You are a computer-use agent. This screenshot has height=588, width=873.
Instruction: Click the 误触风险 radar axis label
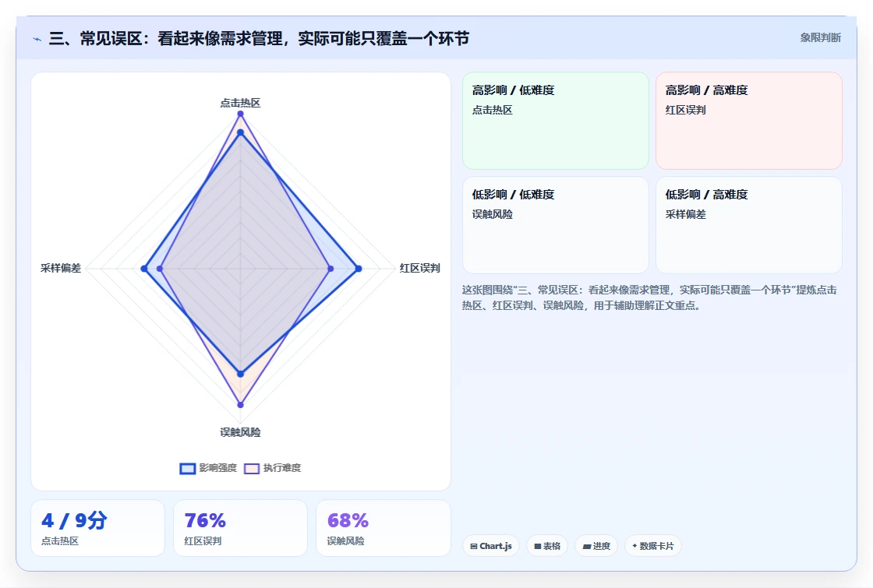tap(240, 432)
